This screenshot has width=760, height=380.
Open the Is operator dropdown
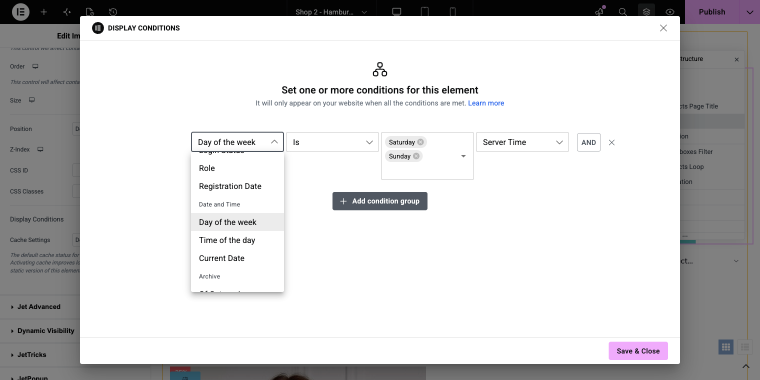pos(332,142)
